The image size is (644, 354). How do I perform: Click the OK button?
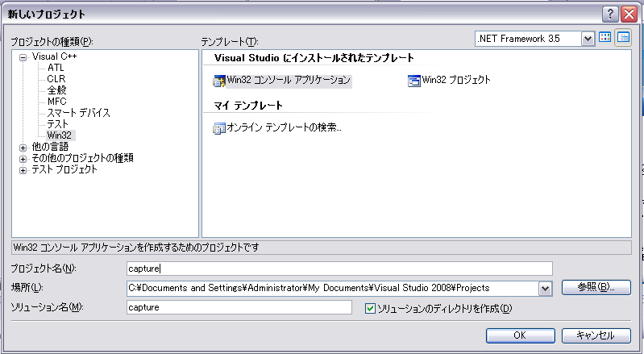(521, 335)
